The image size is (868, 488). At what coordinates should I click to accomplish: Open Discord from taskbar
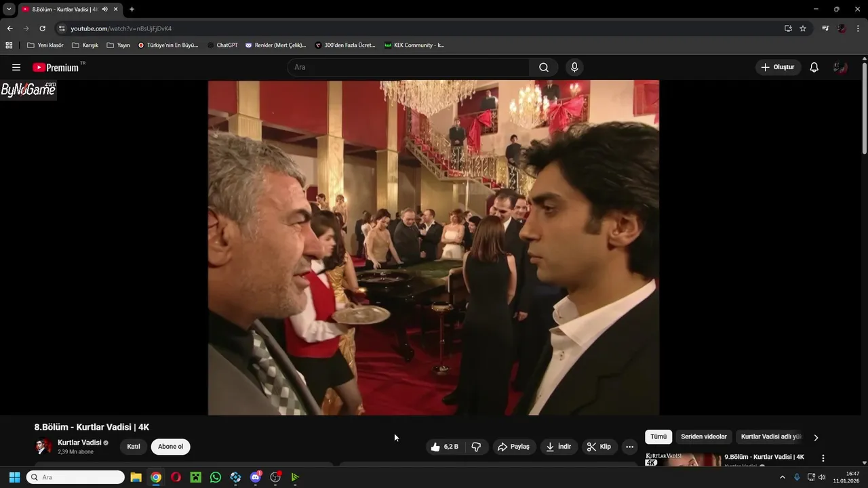point(256,477)
